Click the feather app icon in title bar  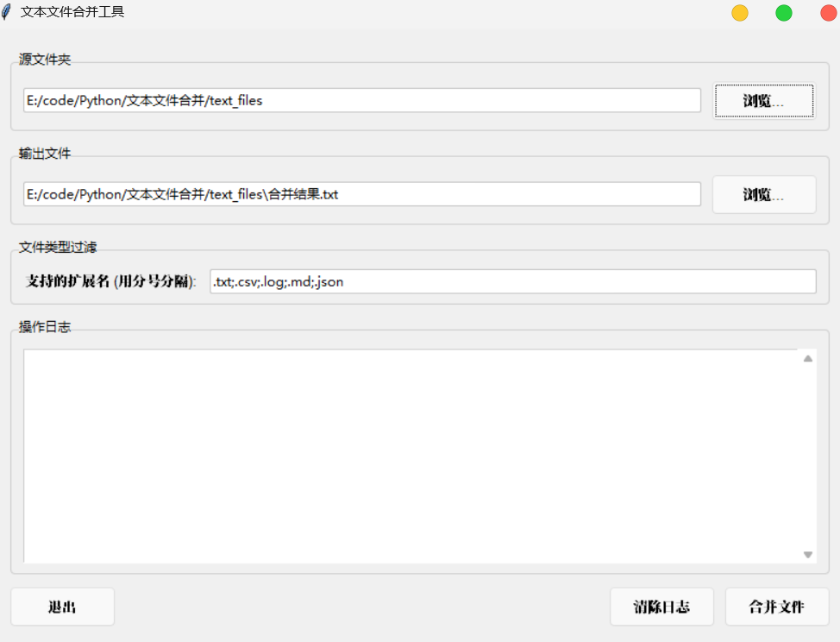6,12
